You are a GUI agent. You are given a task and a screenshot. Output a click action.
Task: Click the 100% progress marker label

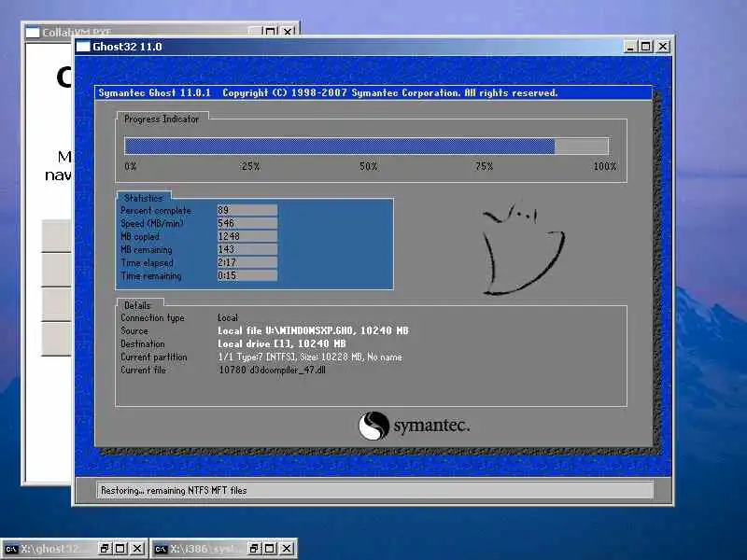click(x=604, y=166)
